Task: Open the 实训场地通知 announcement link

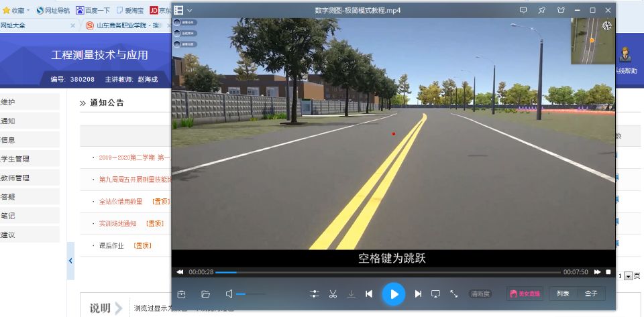Action: 117,223
